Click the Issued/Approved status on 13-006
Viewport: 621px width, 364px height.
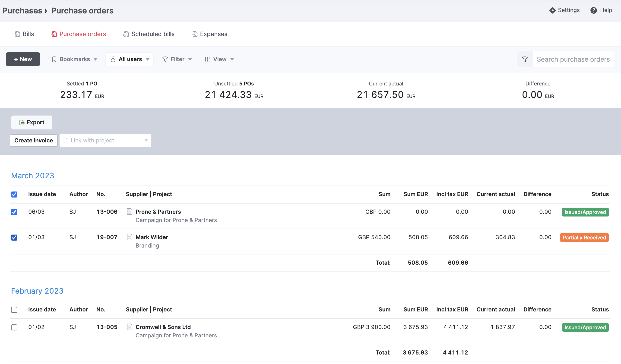(x=585, y=212)
